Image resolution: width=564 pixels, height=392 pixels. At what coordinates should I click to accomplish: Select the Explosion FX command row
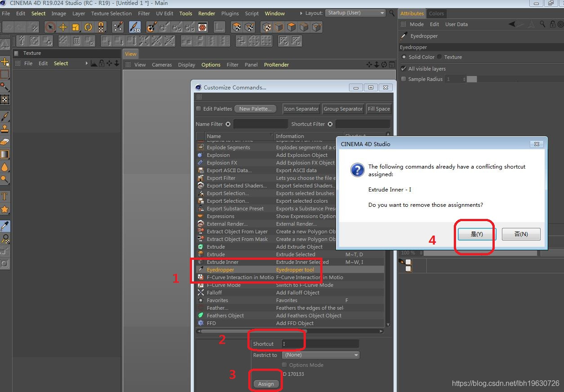click(x=291, y=163)
